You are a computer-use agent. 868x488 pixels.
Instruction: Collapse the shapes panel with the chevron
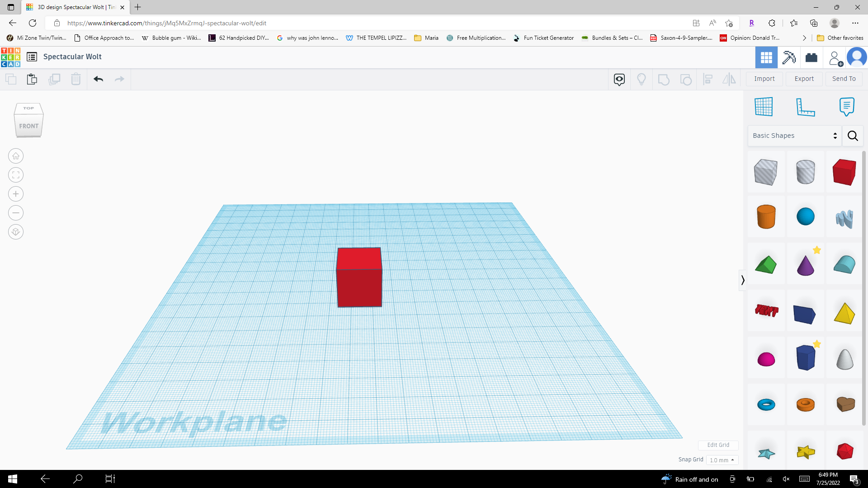[x=743, y=280]
